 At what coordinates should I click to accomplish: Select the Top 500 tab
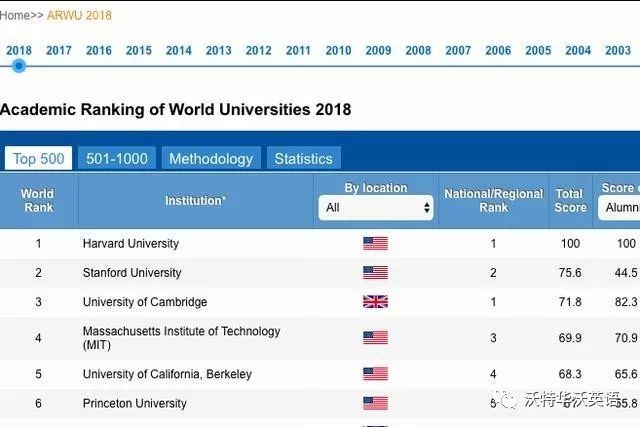click(x=38, y=158)
